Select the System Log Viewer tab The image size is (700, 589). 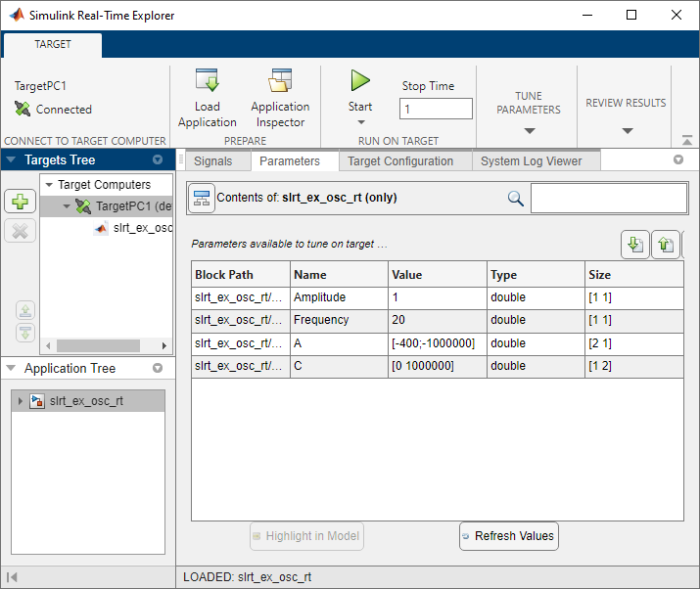pyautogui.click(x=531, y=161)
